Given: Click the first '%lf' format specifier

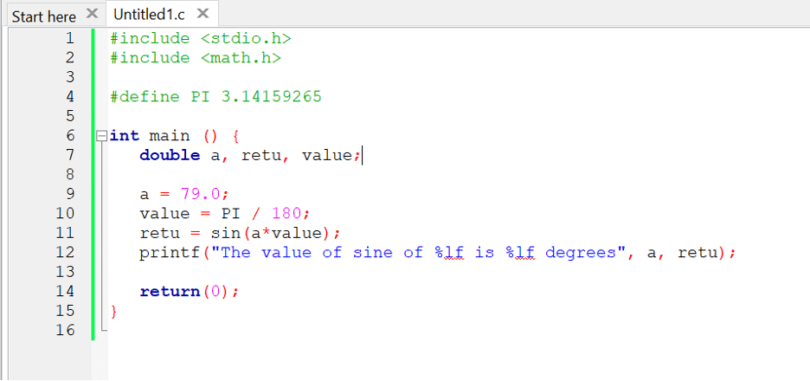Looking at the screenshot, I should pos(449,252).
